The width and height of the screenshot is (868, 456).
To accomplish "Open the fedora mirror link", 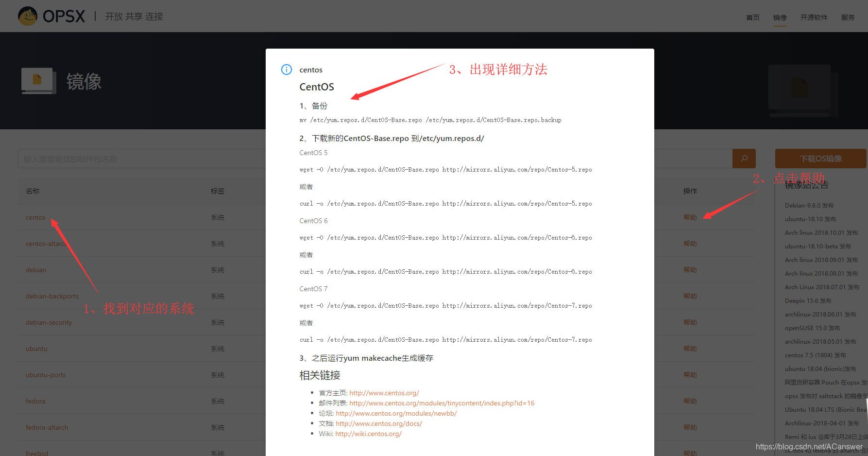I will 35,401.
